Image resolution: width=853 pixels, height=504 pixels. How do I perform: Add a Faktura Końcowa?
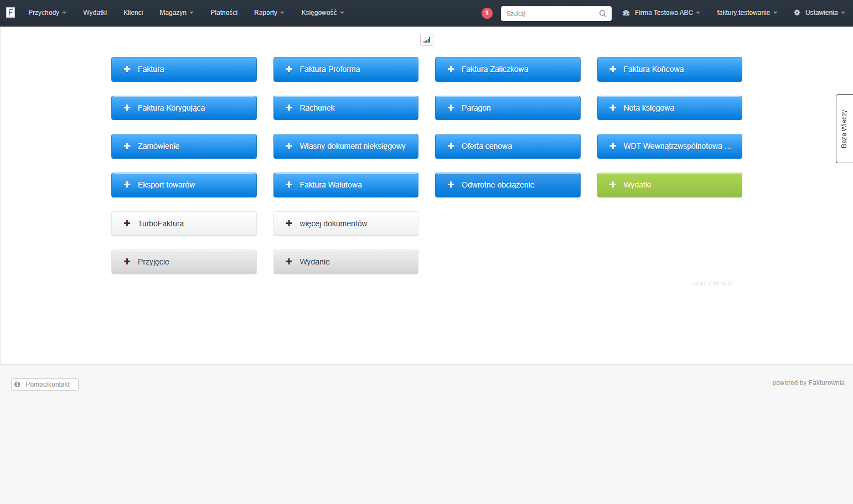[670, 69]
